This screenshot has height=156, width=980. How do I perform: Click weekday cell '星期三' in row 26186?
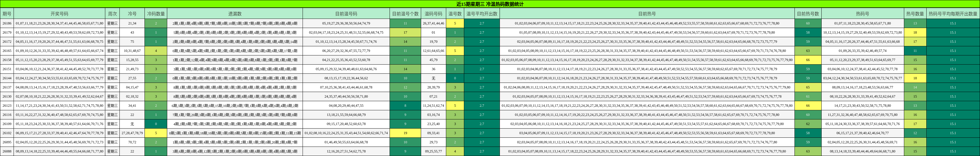coord(112,23)
